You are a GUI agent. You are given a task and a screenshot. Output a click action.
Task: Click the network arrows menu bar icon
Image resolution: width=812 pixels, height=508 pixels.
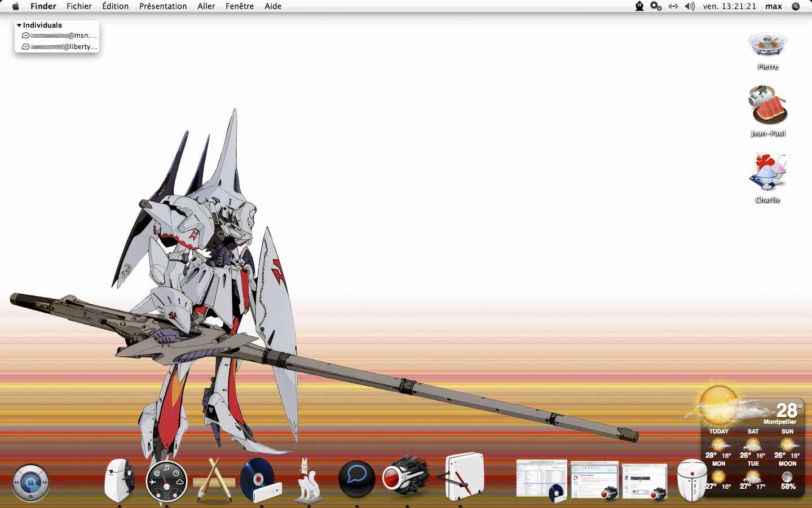coord(673,6)
